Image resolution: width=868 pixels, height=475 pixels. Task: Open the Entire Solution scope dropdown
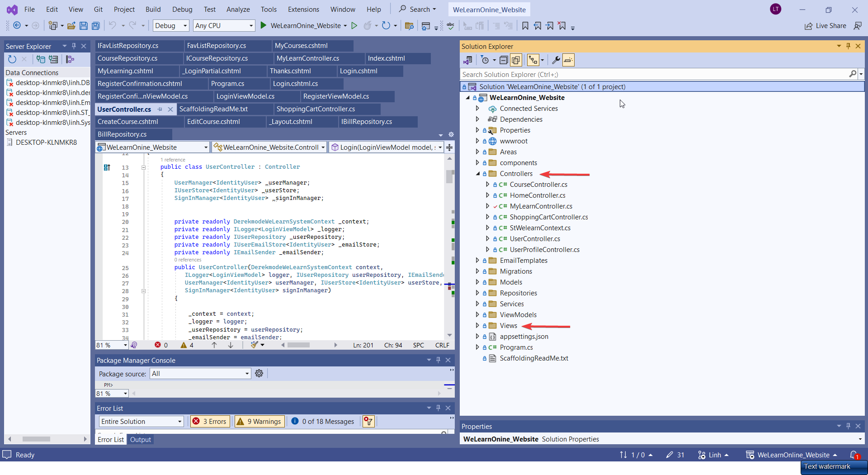tap(141, 421)
